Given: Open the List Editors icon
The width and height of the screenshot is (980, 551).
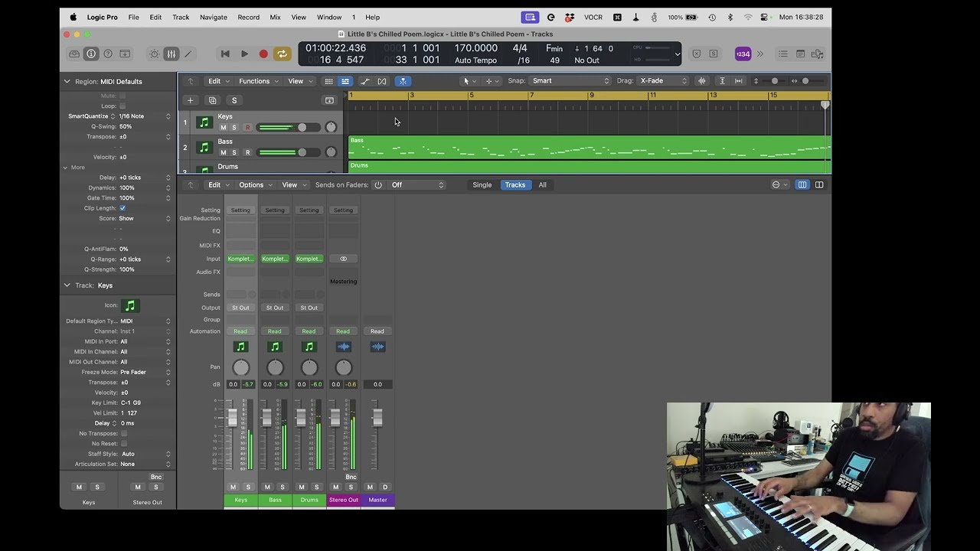Looking at the screenshot, I should pyautogui.click(x=783, y=54).
